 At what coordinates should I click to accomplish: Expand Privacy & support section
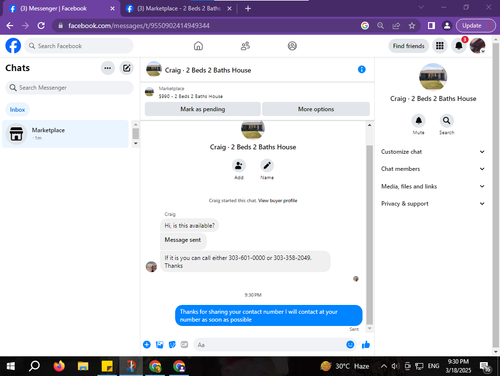(x=433, y=204)
